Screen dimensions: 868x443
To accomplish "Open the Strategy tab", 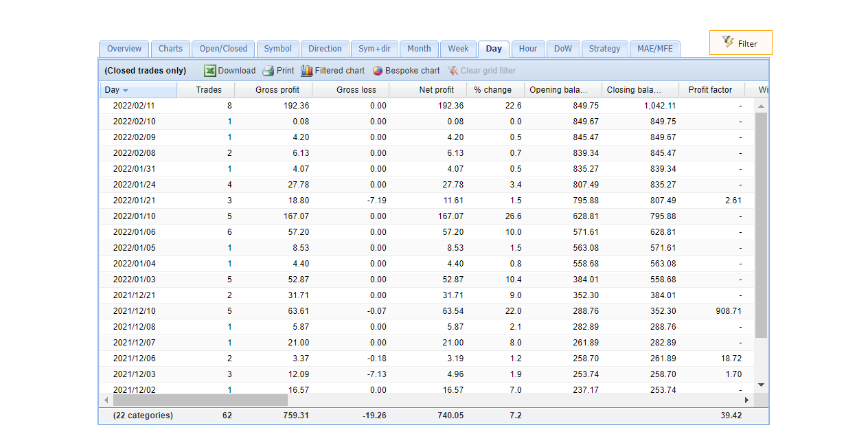I will coord(604,48).
